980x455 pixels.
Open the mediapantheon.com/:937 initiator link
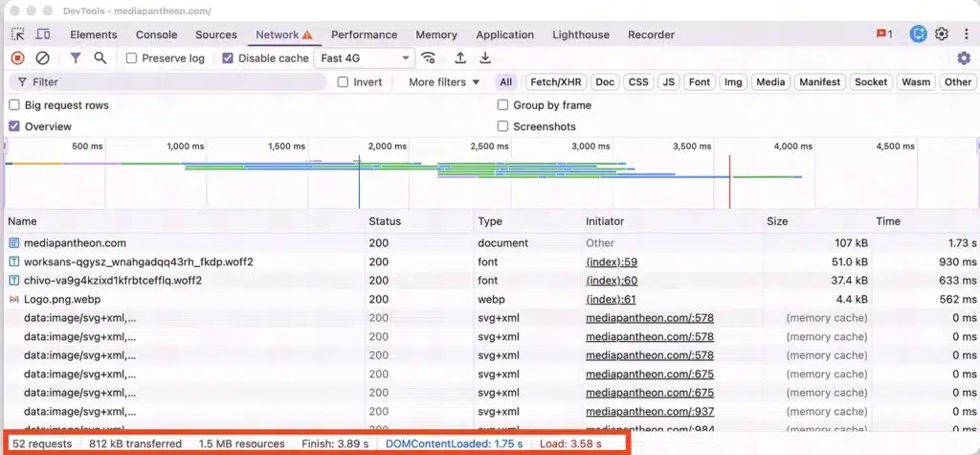pyautogui.click(x=650, y=412)
